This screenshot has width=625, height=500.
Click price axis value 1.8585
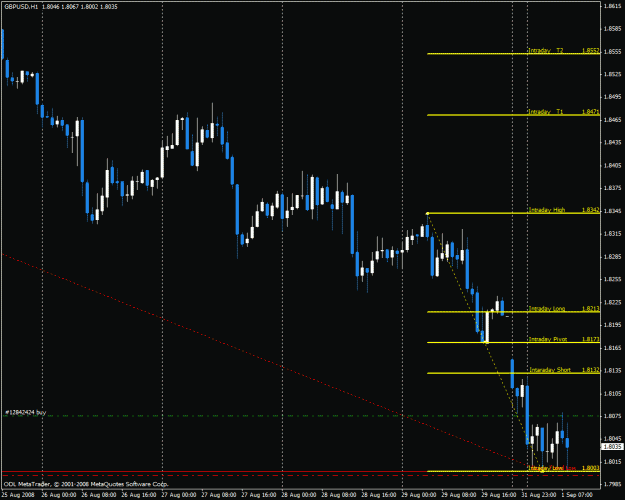tap(612, 29)
